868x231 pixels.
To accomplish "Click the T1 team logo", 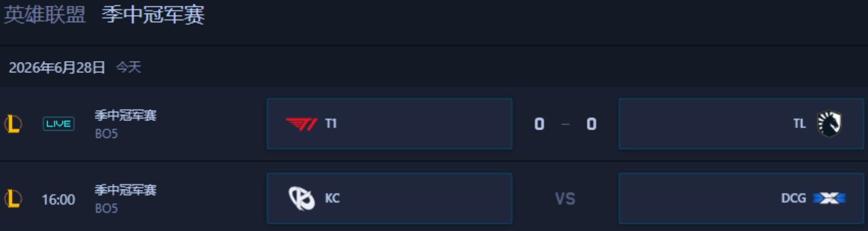I will click(301, 124).
